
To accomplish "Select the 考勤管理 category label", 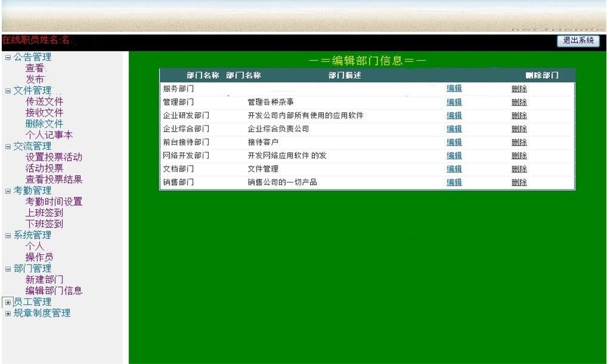I will pyautogui.click(x=33, y=191).
